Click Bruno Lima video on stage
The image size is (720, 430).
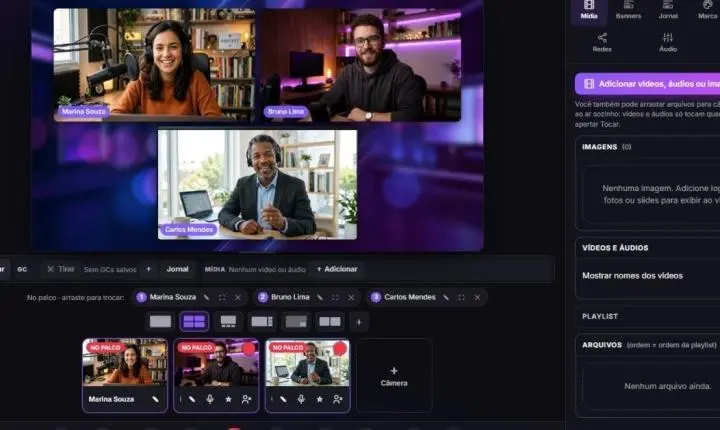(x=361, y=64)
